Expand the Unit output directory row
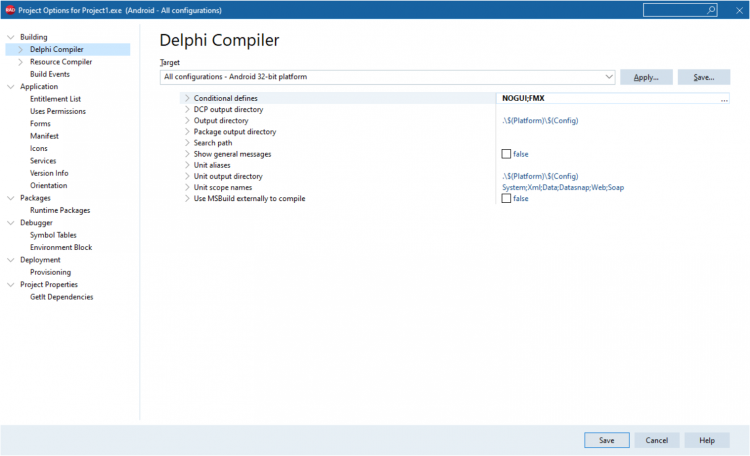750x456 pixels. tap(187, 176)
